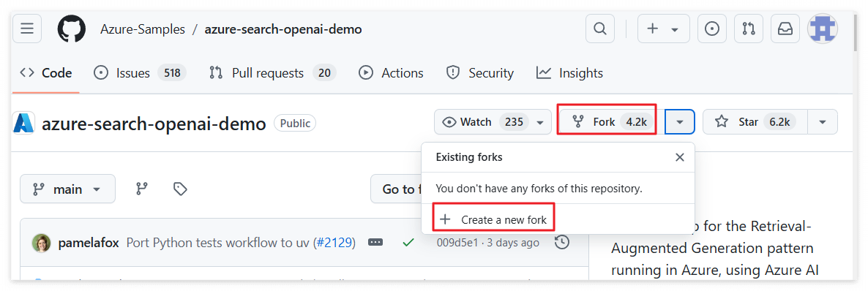This screenshot has height=291, width=868.
Task: Open the commit history clock icon
Action: coord(562,242)
